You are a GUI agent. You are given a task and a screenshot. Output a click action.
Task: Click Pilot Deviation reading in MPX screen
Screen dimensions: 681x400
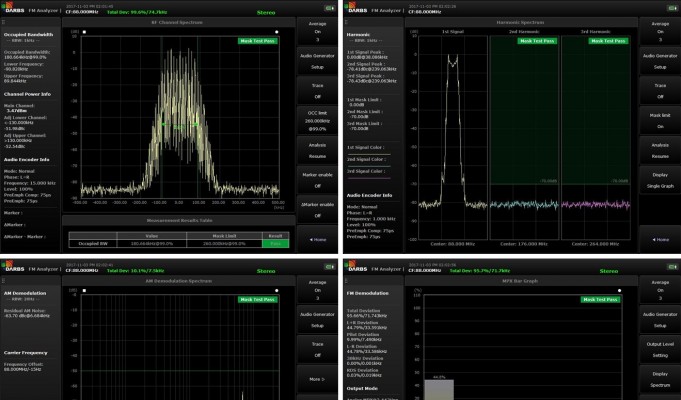click(x=364, y=337)
